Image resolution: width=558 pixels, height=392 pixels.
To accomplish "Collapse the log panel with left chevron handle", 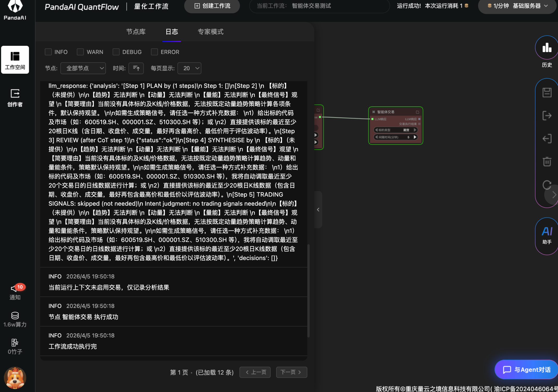I will (x=318, y=210).
